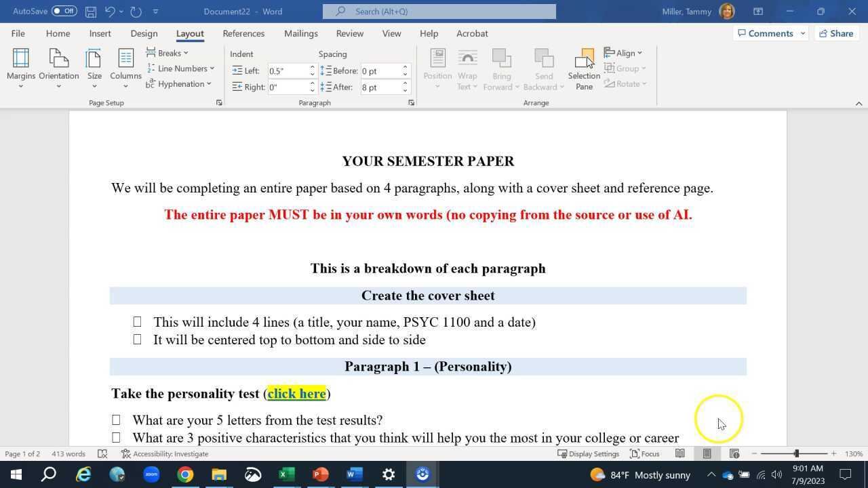
Task: Switch to Read Mode via status bar icon
Action: (680, 453)
